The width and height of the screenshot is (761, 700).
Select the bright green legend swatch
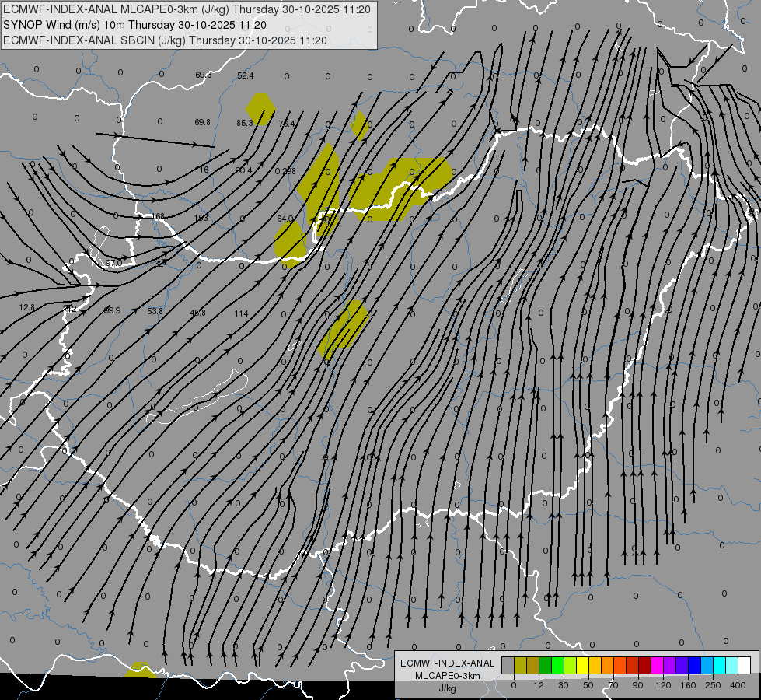[557, 666]
